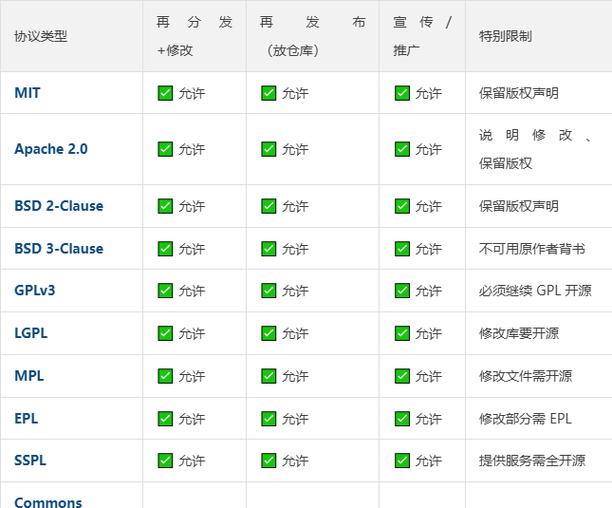The height and width of the screenshot is (508, 612).
Task: Click the 再分发+修改 column header
Action: 194,36
